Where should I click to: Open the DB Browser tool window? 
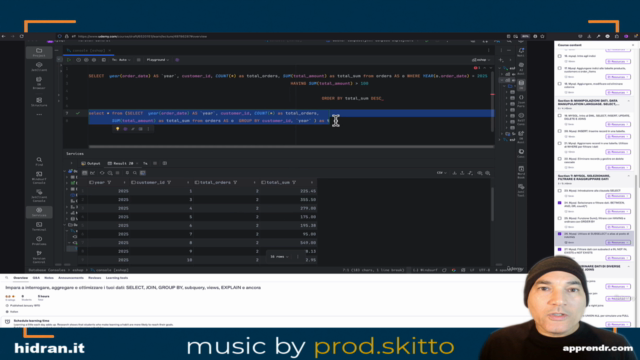[39, 83]
